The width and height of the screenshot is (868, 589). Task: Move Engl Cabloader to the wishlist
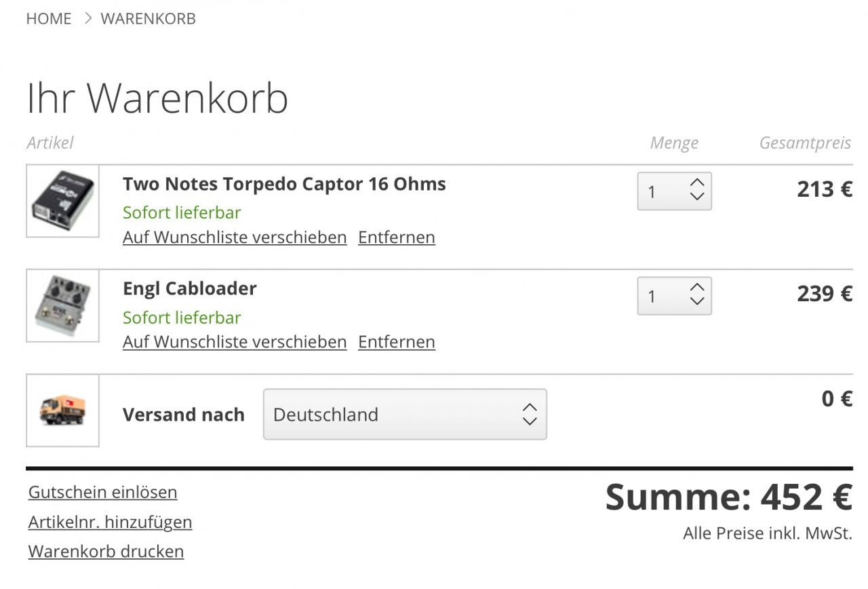[235, 342]
